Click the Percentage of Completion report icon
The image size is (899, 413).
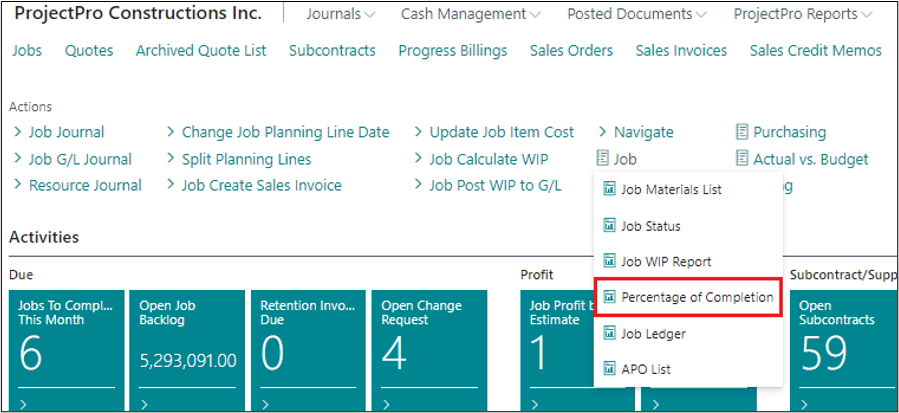[608, 298]
